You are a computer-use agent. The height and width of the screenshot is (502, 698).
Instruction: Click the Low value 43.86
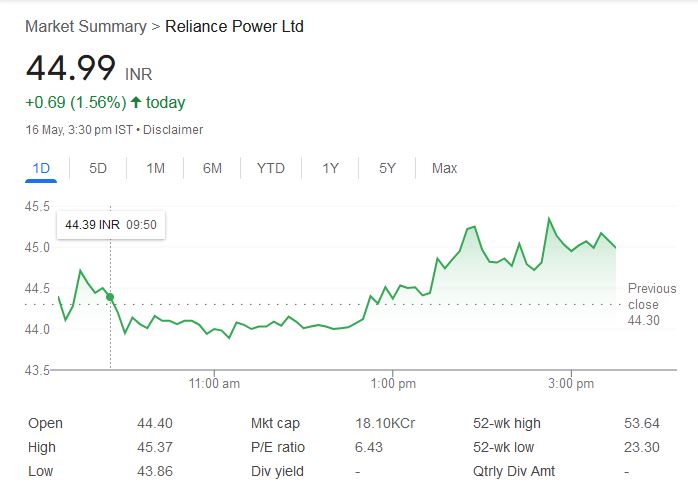tap(154, 471)
